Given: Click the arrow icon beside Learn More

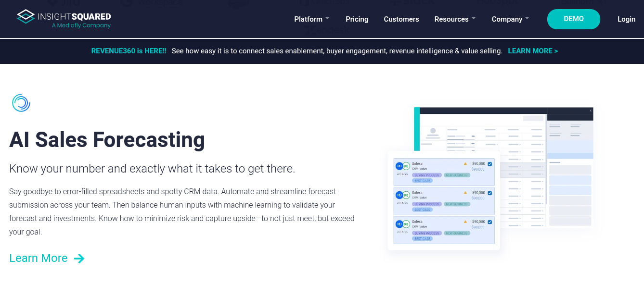Looking at the screenshot, I should 79,259.
